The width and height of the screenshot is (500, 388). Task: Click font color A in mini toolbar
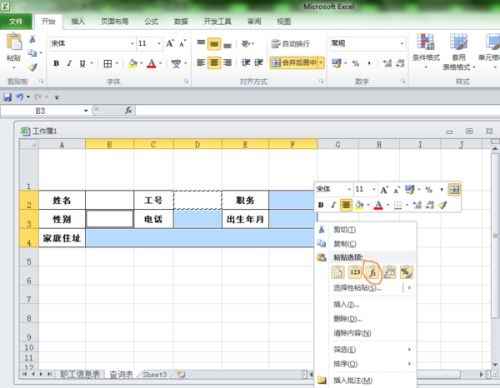tap(378, 205)
